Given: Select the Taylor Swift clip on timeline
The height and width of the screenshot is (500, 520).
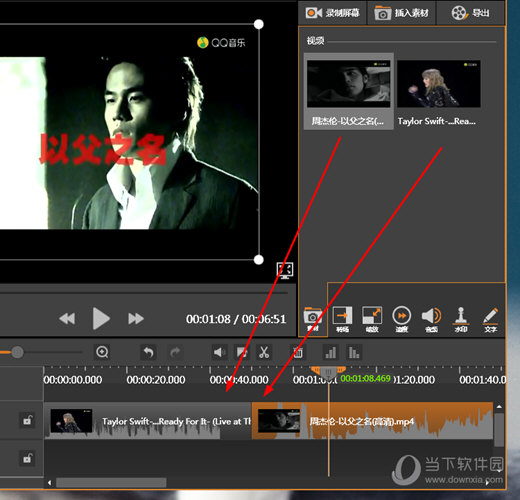Looking at the screenshot, I should [x=148, y=421].
